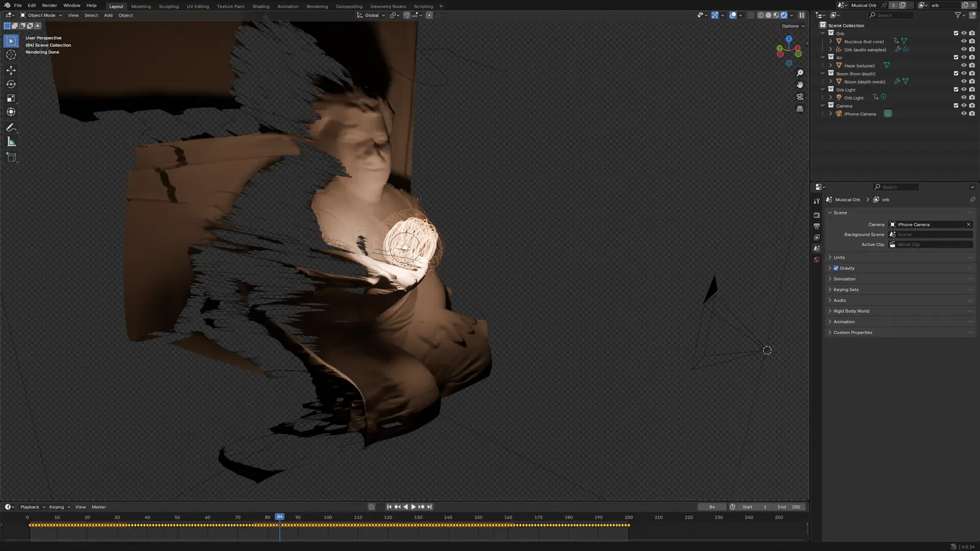Jump to the end frame button
The image size is (980, 551).
point(429,507)
